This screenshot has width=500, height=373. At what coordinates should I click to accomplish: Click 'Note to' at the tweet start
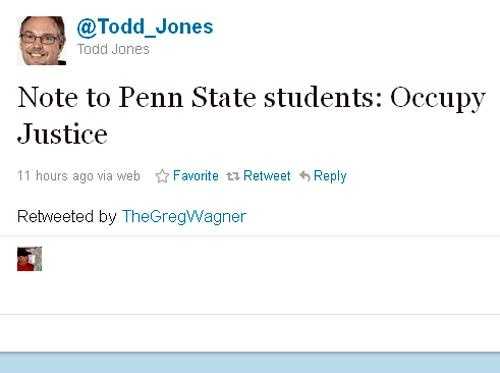64,98
